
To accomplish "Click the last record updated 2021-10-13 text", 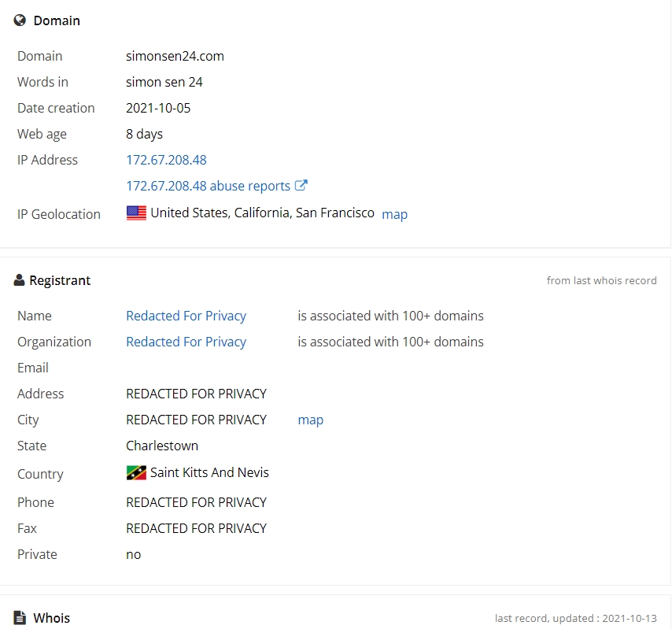I will [575, 618].
